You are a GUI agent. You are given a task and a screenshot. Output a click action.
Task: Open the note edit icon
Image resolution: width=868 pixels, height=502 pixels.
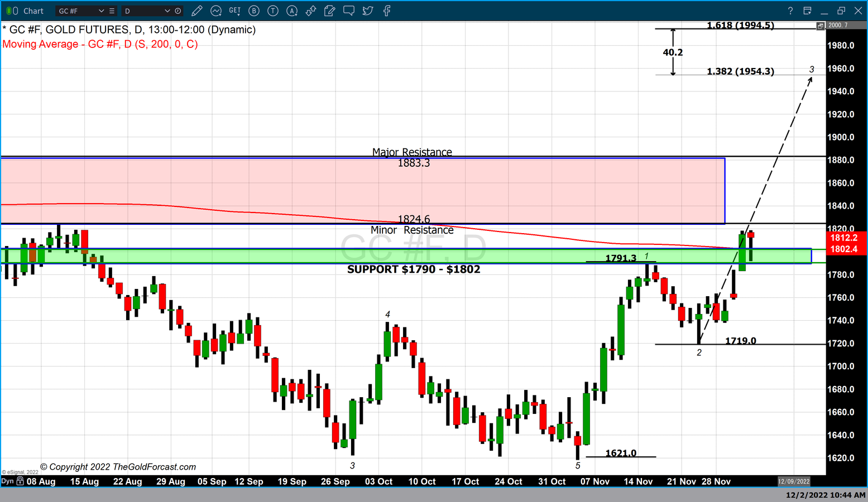(330, 11)
